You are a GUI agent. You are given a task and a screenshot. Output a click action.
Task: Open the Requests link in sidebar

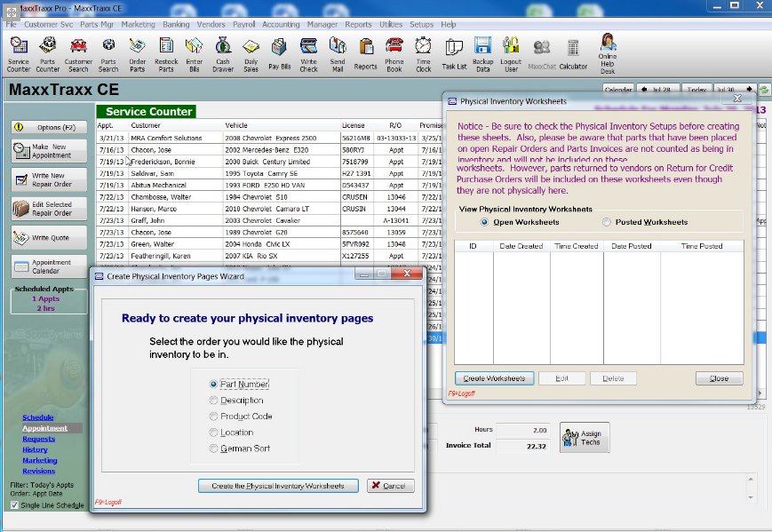pos(38,439)
